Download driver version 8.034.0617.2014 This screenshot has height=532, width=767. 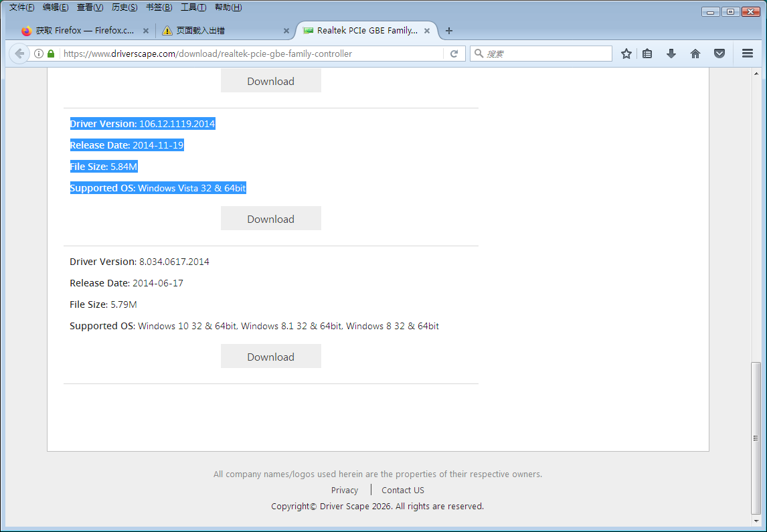[270, 357]
